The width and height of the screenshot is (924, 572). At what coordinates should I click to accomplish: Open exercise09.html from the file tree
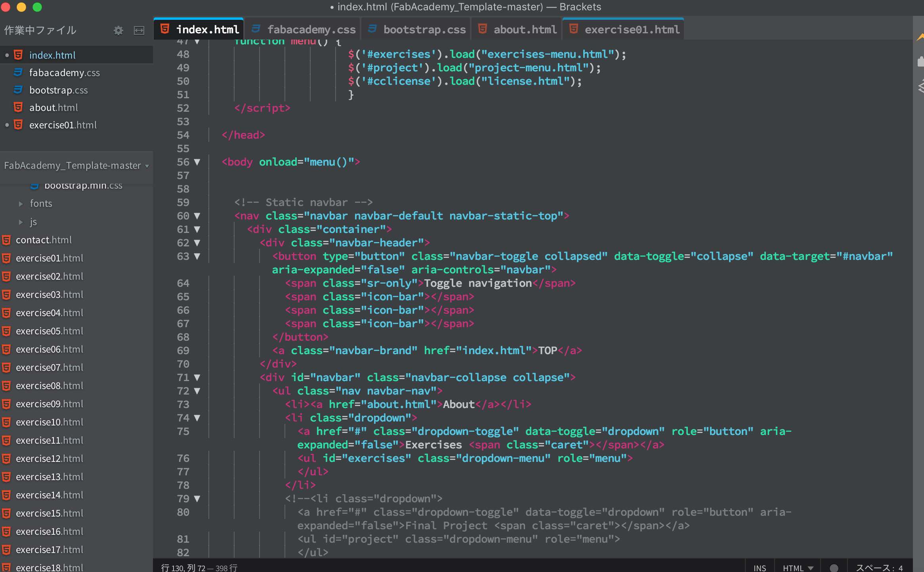tap(50, 404)
